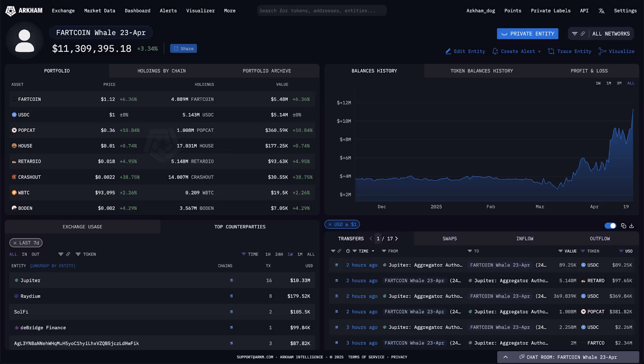Open the Settings link
644x364 pixels.
[x=625, y=11]
